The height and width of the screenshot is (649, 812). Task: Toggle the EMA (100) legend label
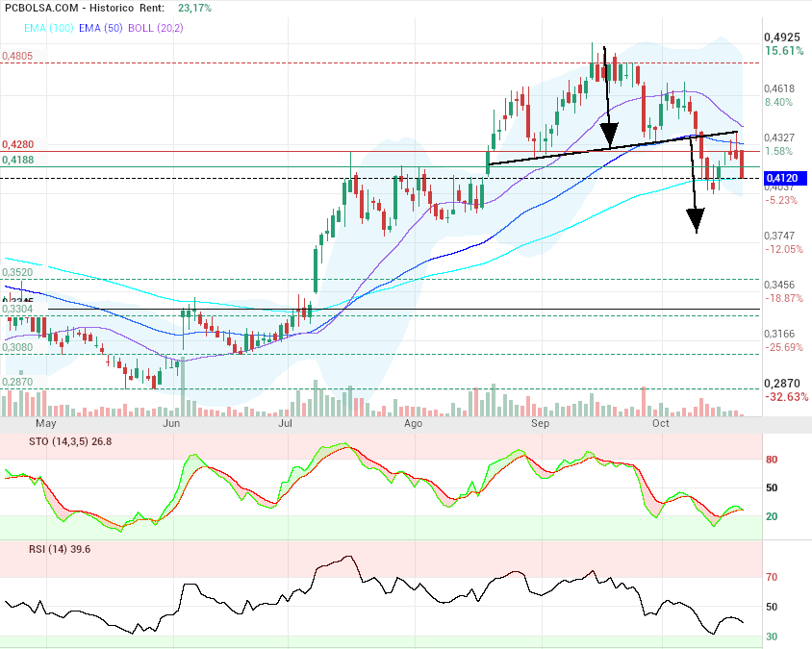[x=32, y=28]
